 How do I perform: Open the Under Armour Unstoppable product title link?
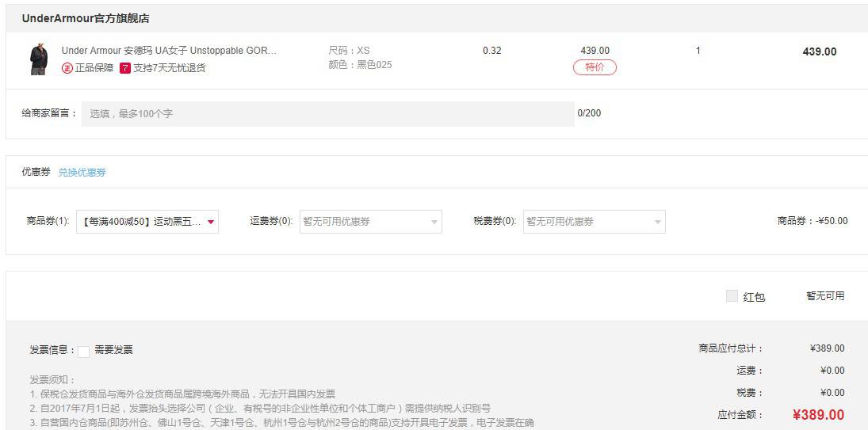[x=169, y=51]
